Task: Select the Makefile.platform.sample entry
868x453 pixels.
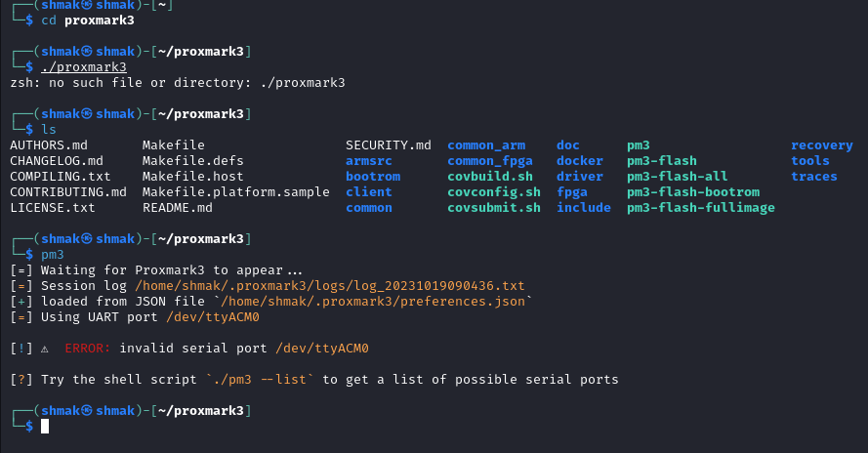Action: coord(236,192)
